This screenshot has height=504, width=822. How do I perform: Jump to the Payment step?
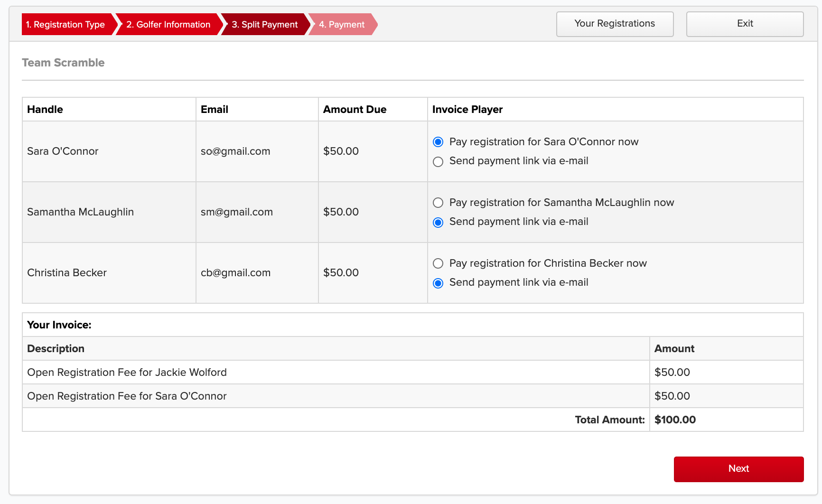click(x=342, y=24)
